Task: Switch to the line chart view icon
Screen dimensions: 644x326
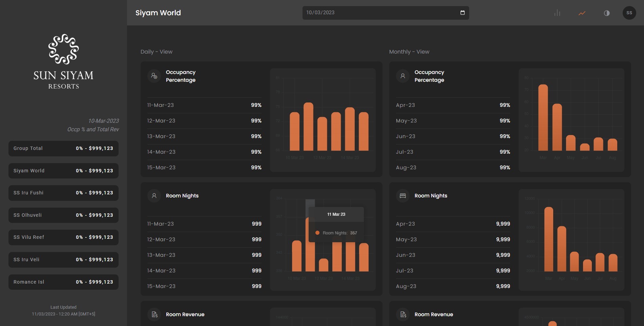Action: coord(582,13)
